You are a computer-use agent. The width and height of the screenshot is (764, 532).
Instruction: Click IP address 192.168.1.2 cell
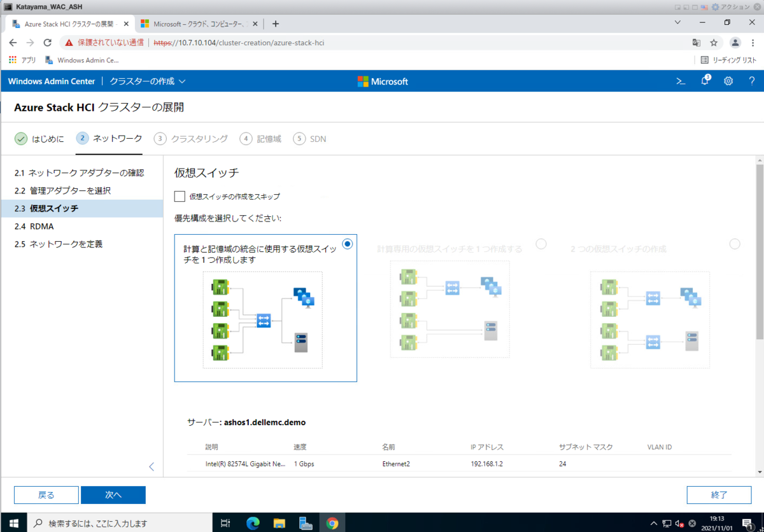[x=486, y=464]
